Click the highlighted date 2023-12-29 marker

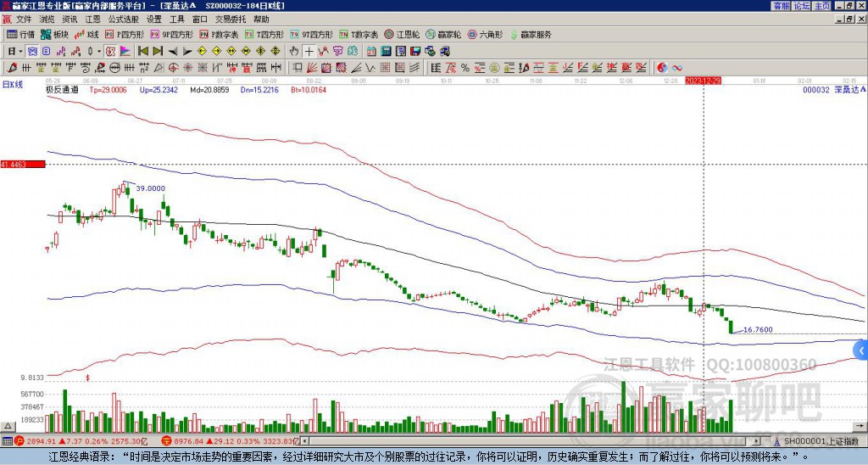[x=704, y=81]
